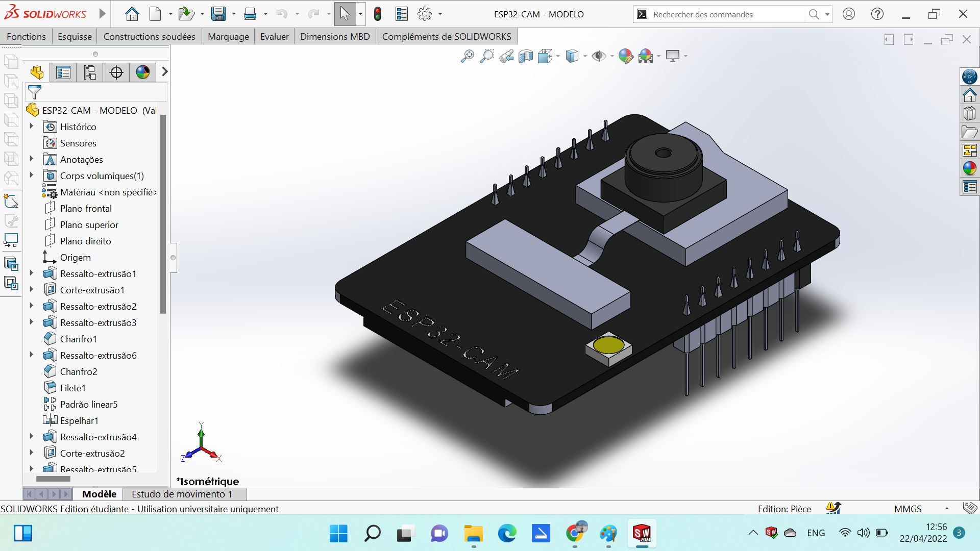Switch to the ConfigurationManager tab icon
Viewport: 980px width, 551px height.
pyautogui.click(x=89, y=72)
